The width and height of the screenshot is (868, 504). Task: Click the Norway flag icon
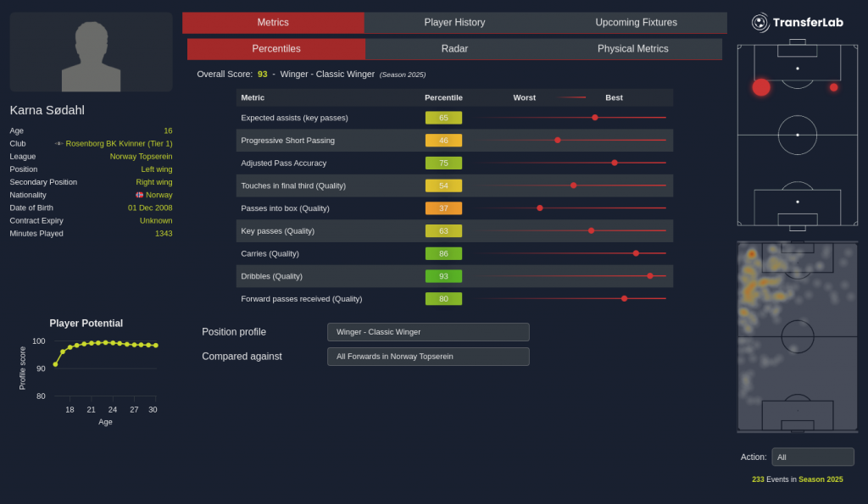tap(139, 195)
